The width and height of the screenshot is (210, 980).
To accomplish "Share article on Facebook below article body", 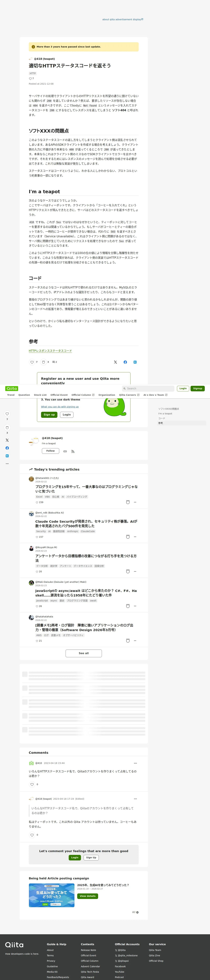I will pos(125,362).
